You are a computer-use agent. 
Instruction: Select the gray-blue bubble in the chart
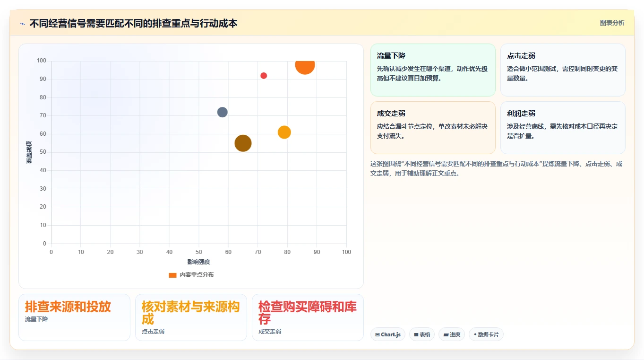222,112
